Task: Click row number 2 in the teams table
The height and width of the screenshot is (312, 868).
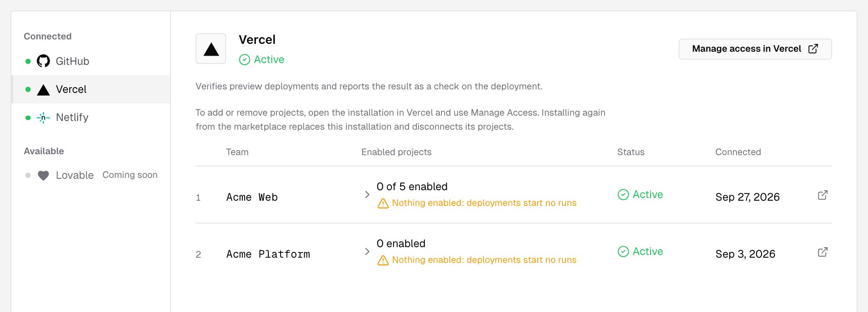Action: (x=198, y=255)
